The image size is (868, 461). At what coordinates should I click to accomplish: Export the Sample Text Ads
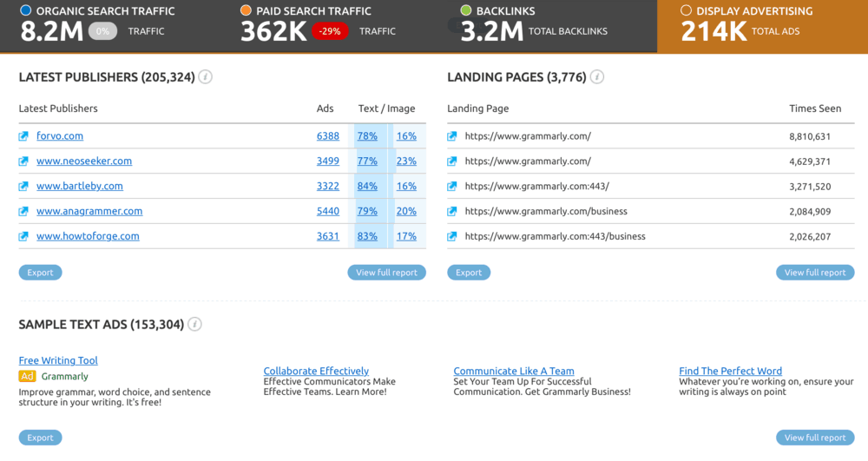pos(41,438)
